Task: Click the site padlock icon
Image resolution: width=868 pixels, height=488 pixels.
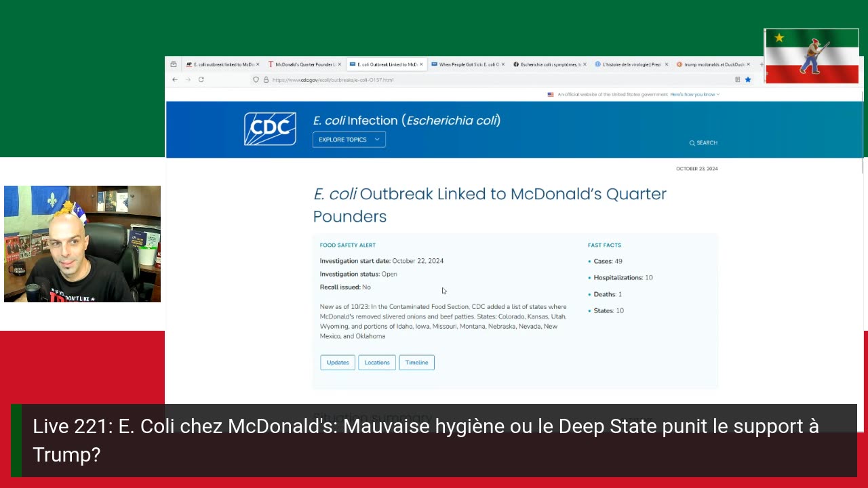Action: pos(266,79)
